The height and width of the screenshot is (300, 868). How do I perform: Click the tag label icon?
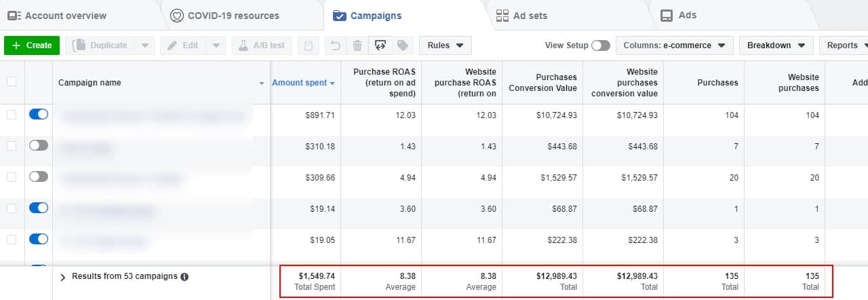pos(402,45)
